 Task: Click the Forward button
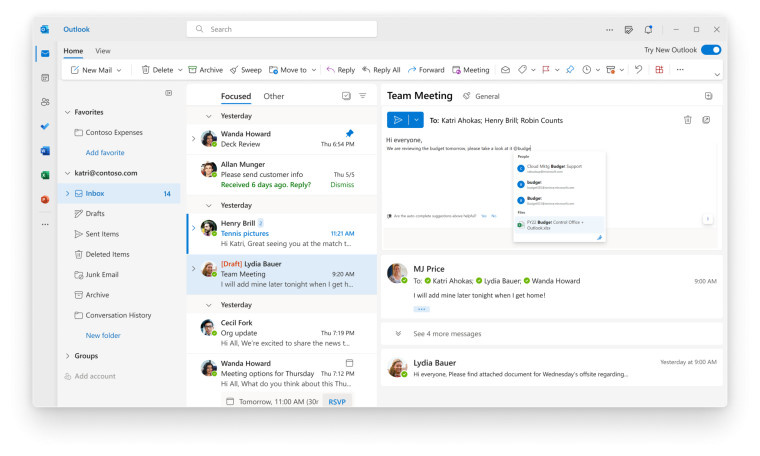coord(426,70)
